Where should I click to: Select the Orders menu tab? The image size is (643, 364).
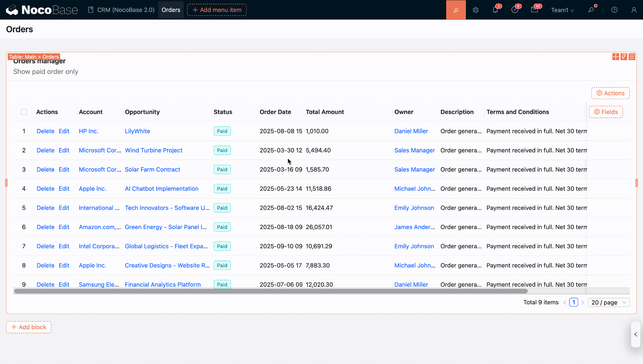171,10
